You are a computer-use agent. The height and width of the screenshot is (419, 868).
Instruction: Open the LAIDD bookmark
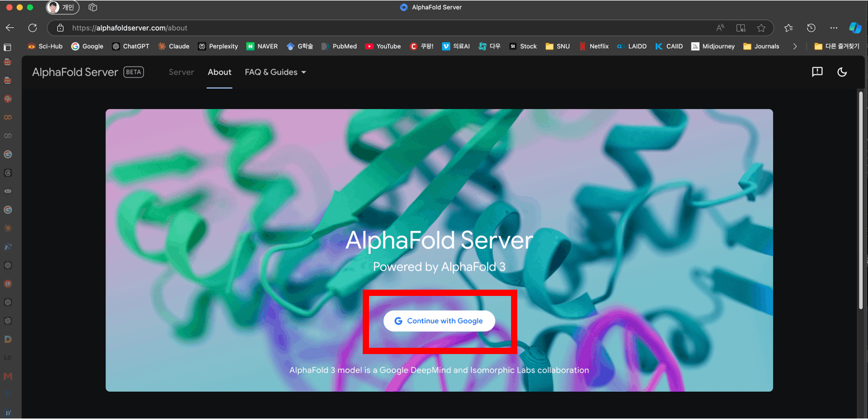click(632, 46)
